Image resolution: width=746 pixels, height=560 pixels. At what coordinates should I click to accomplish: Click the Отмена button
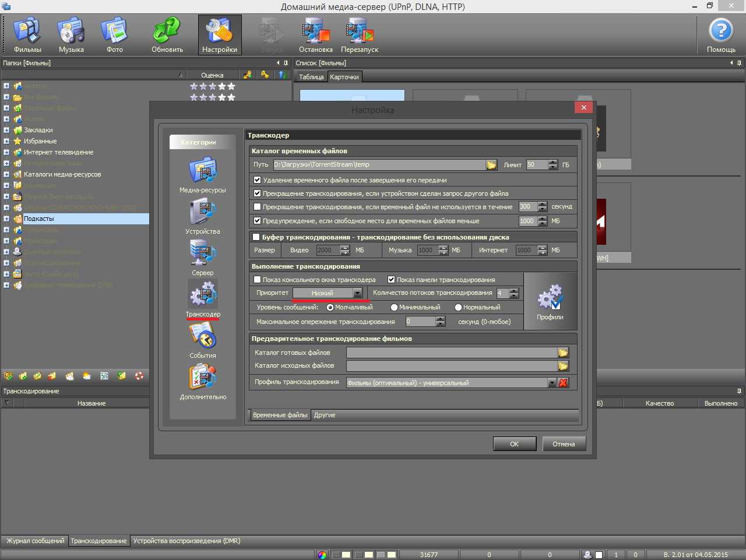564,444
